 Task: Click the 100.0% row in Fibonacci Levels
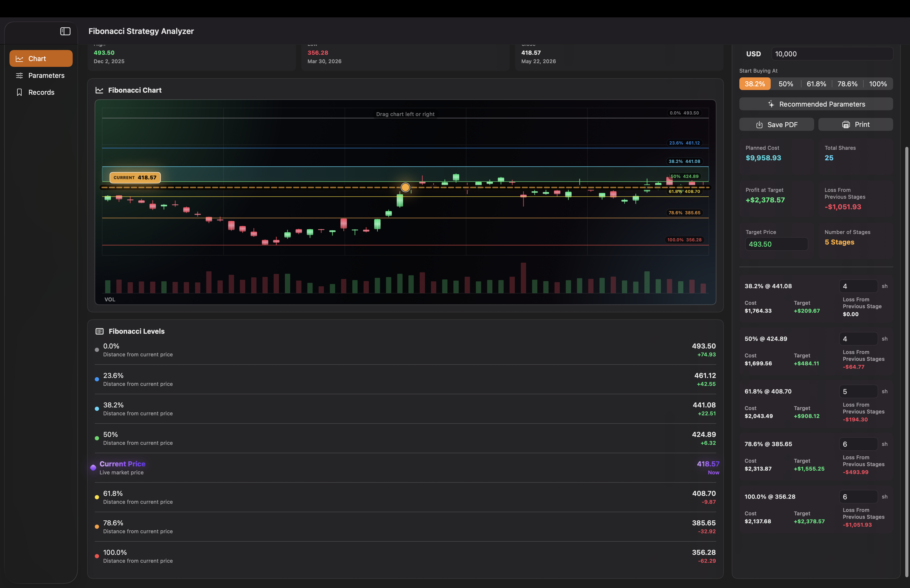coord(405,556)
